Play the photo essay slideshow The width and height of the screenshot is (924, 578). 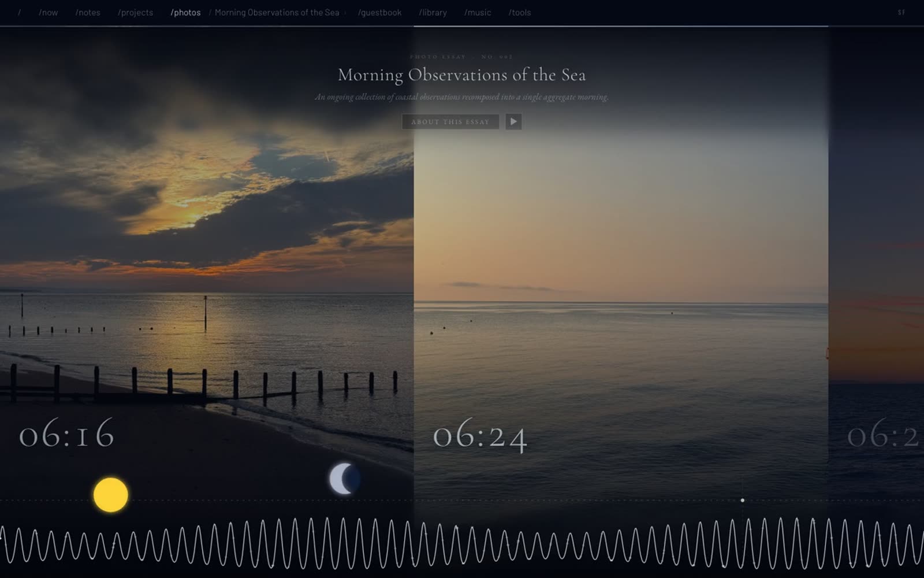point(513,121)
